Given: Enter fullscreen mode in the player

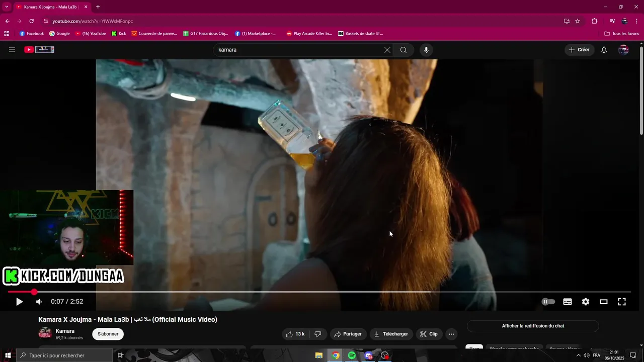Looking at the screenshot, I should [x=622, y=302].
